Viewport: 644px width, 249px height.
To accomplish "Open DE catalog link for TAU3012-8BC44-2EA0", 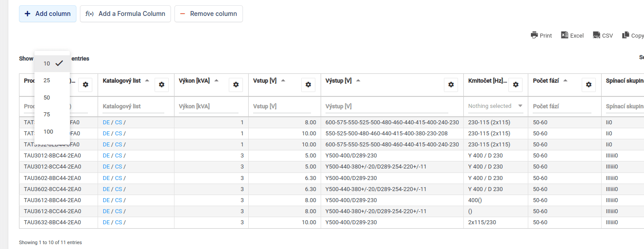I will click(106, 156).
